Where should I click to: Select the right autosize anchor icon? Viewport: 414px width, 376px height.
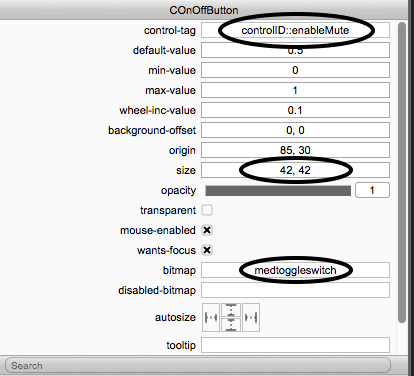point(251,317)
